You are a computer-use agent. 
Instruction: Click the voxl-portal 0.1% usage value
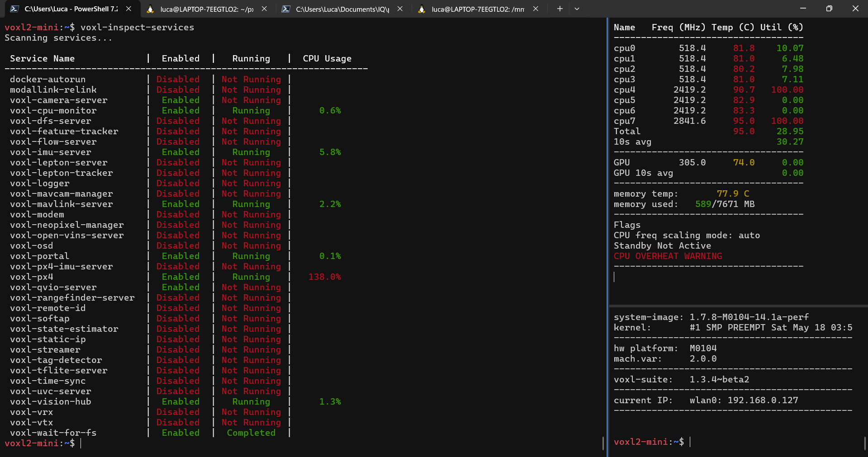330,256
